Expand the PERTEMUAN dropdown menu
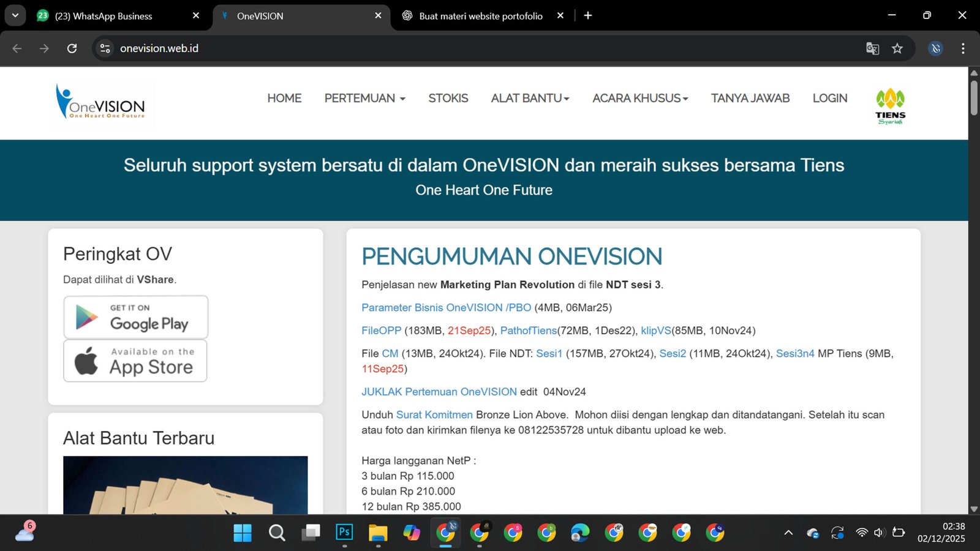The image size is (980, 551). click(x=364, y=99)
